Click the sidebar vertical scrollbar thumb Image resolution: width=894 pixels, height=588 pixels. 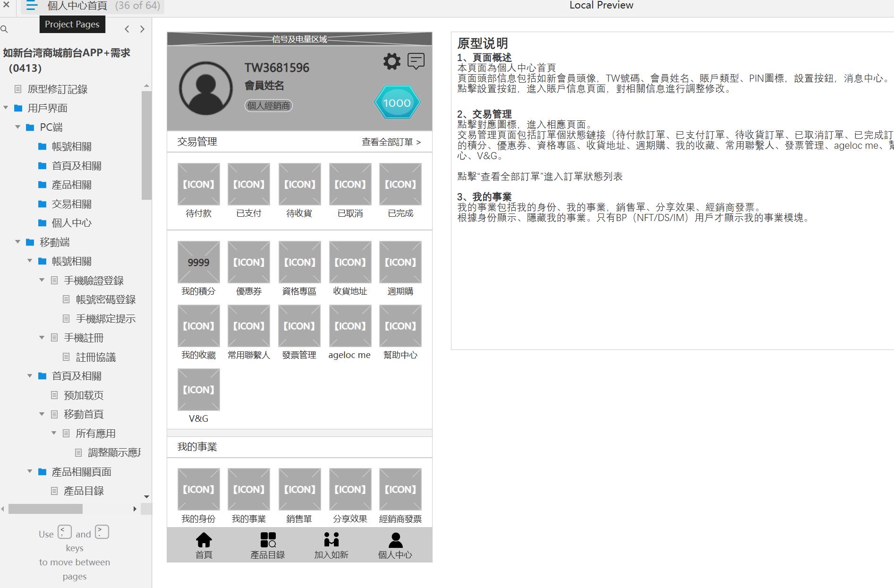pyautogui.click(x=146, y=145)
